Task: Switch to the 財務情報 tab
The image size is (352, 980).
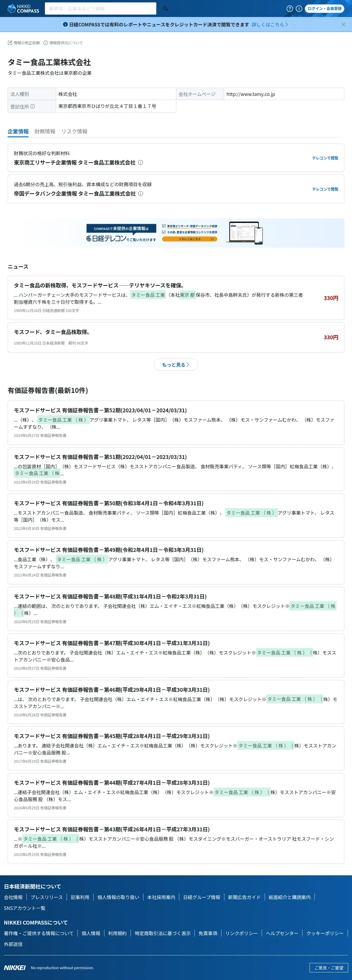Action: pos(45,131)
